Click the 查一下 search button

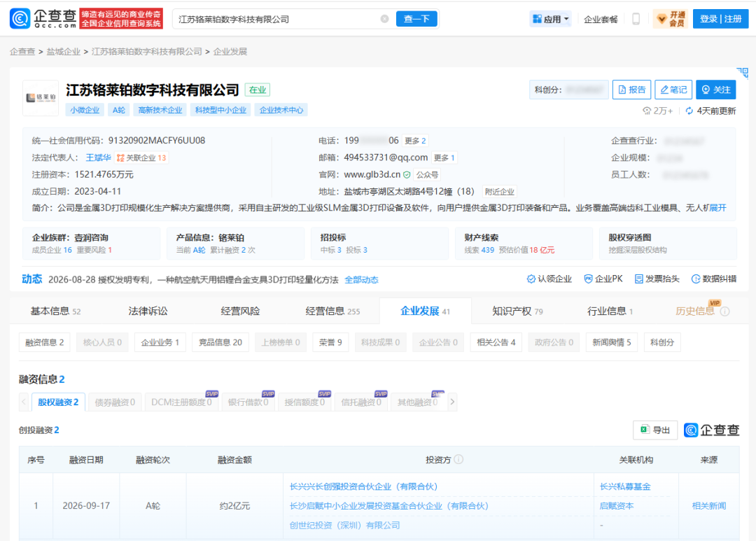pos(416,19)
